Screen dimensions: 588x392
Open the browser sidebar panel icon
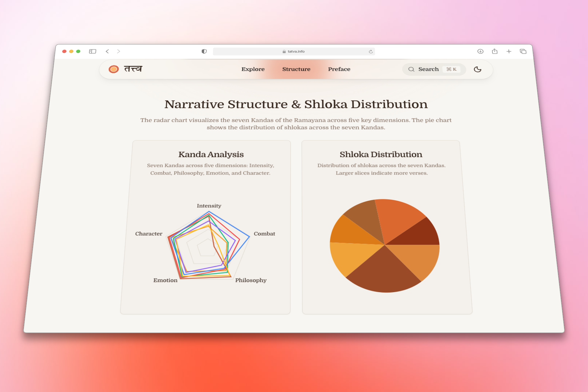[x=92, y=51]
